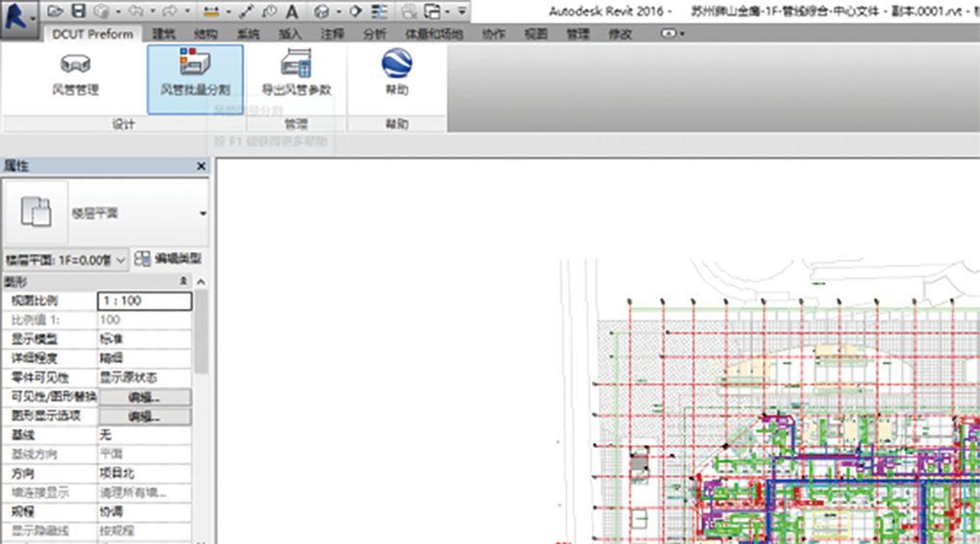Toggle the Thin Lines icon
Image resolution: width=980 pixels, height=544 pixels.
379,12
